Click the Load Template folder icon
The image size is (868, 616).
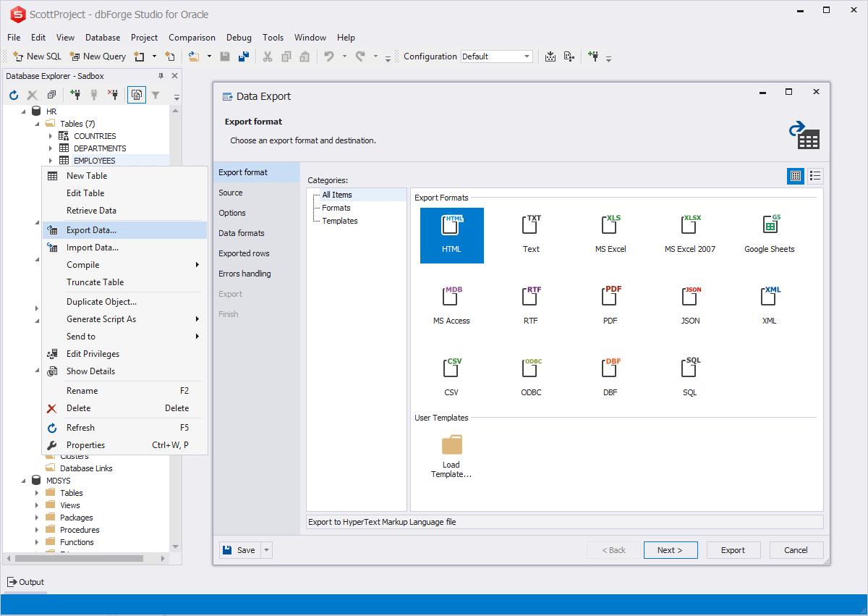pyautogui.click(x=451, y=445)
